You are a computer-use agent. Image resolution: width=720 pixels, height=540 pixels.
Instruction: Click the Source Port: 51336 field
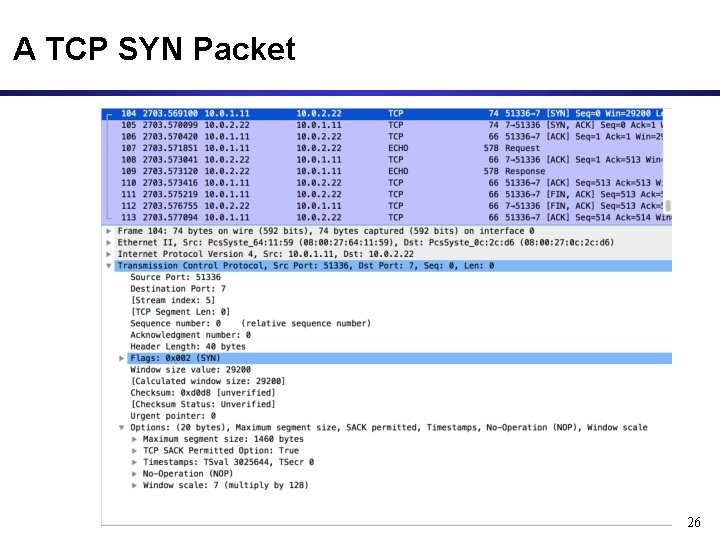(x=175, y=277)
